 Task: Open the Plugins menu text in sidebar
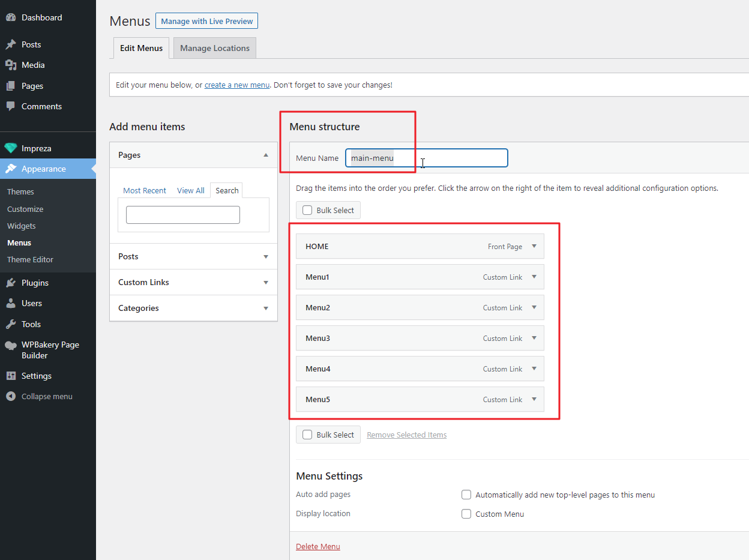point(35,283)
